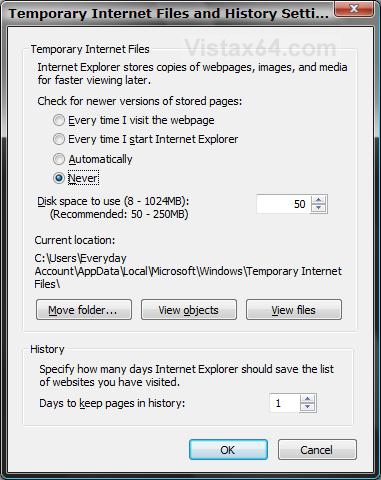Viewport: 381px width, 480px height.
Task: Click the View files button
Action: tap(294, 310)
